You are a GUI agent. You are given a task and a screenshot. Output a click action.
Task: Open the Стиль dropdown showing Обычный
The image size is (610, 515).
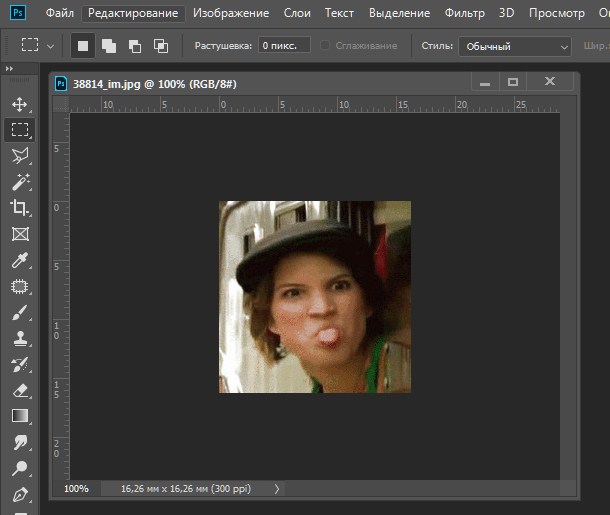click(x=515, y=46)
